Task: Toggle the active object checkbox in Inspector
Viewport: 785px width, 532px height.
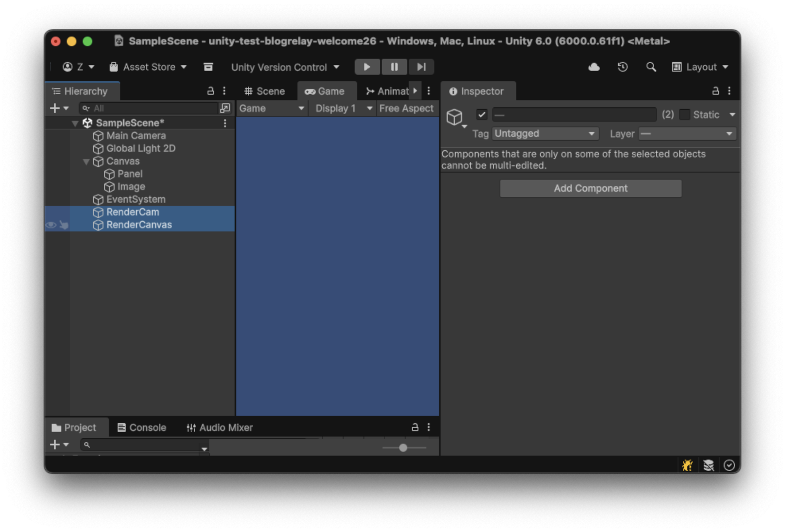Action: point(482,115)
